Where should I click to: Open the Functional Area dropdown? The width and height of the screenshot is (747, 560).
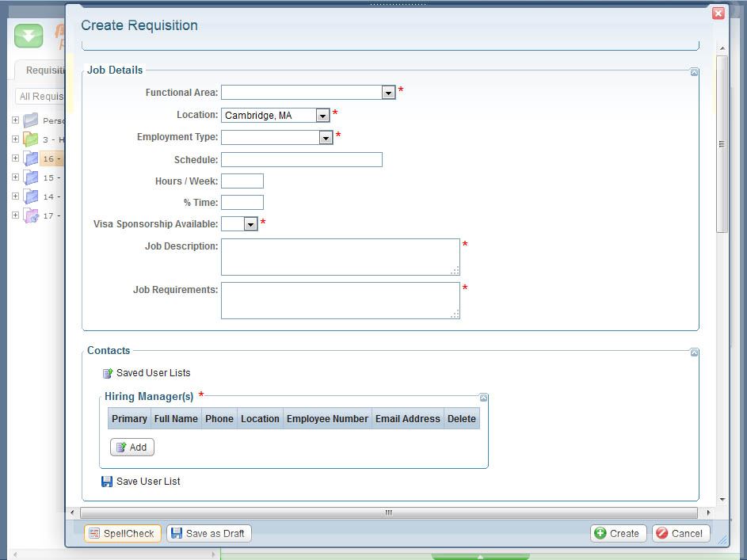tap(388, 93)
